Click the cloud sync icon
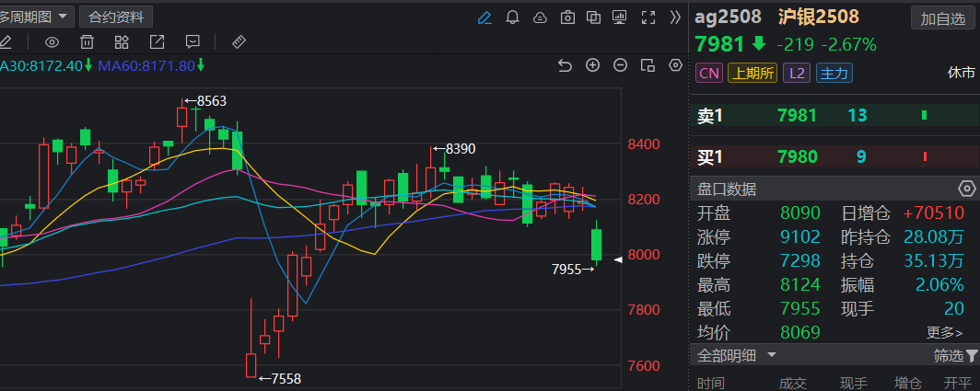Screen dimensions: 980x391 [x=540, y=17]
